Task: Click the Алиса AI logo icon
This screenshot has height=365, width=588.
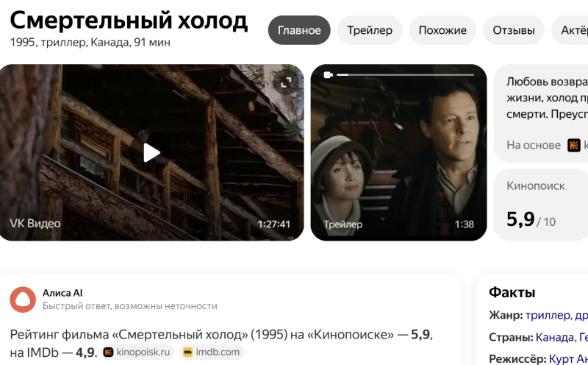Action: point(23,300)
